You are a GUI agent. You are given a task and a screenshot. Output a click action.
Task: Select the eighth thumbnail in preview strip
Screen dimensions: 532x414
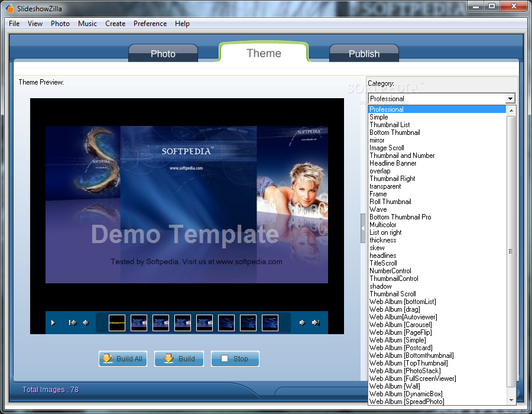(270, 323)
